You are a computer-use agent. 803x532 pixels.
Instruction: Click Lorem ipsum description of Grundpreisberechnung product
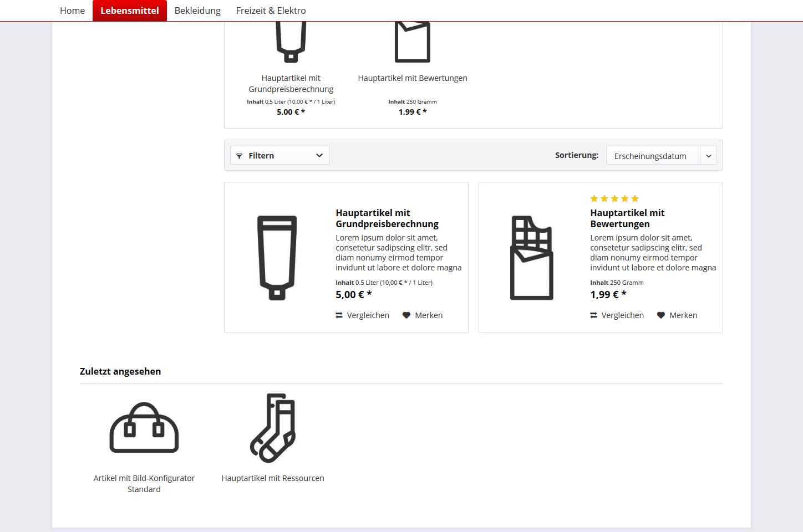[x=398, y=253]
